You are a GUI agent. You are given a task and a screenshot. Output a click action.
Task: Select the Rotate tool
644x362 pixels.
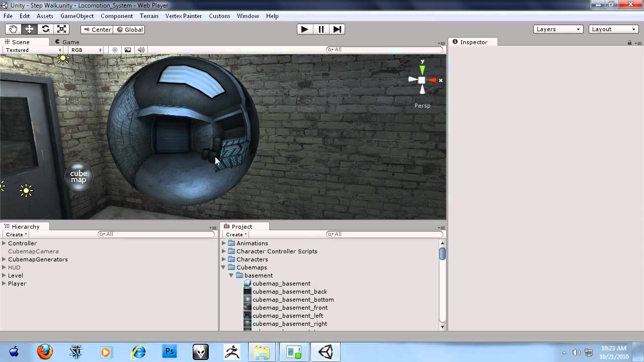click(x=45, y=29)
